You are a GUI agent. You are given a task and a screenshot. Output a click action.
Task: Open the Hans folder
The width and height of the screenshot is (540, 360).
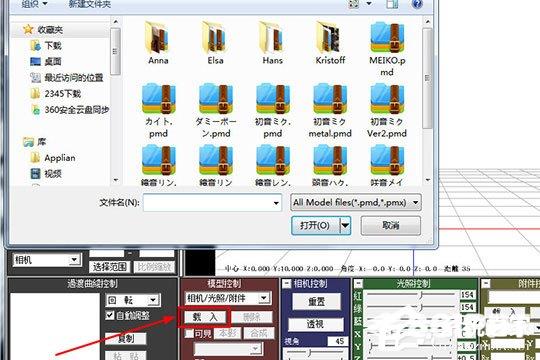click(x=272, y=43)
